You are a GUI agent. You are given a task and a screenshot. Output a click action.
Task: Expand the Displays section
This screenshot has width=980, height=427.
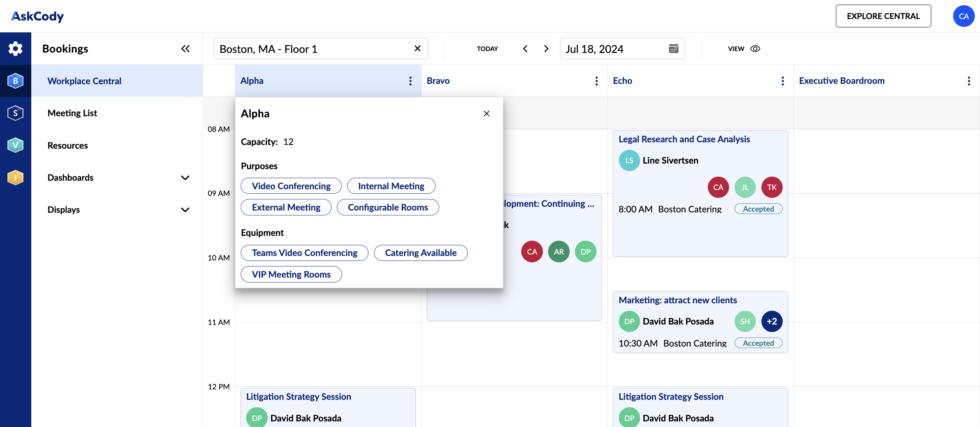[x=185, y=210]
